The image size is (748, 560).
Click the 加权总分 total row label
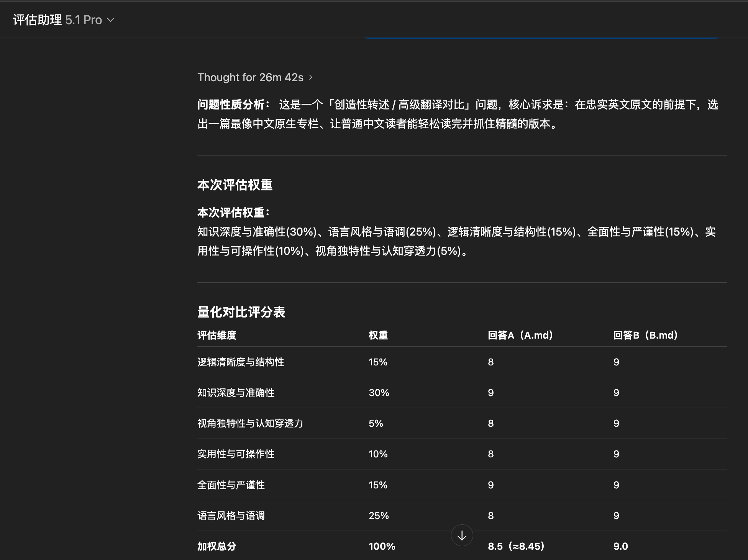click(x=217, y=546)
